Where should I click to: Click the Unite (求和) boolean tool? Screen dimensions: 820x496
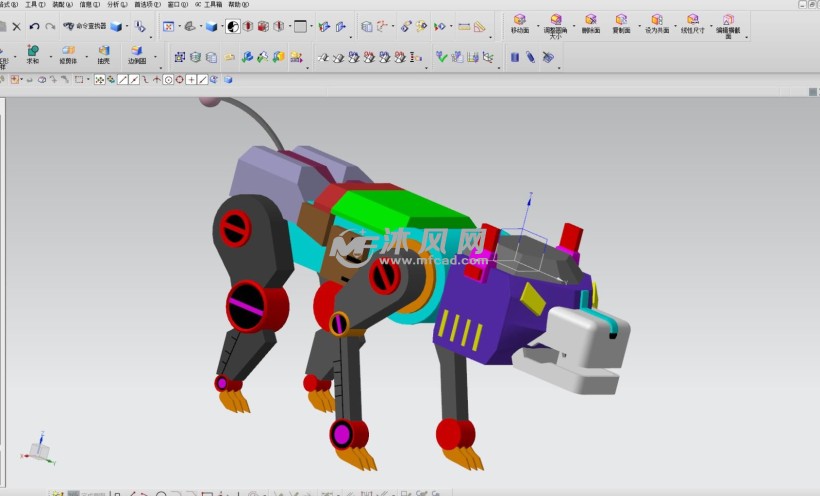point(33,54)
